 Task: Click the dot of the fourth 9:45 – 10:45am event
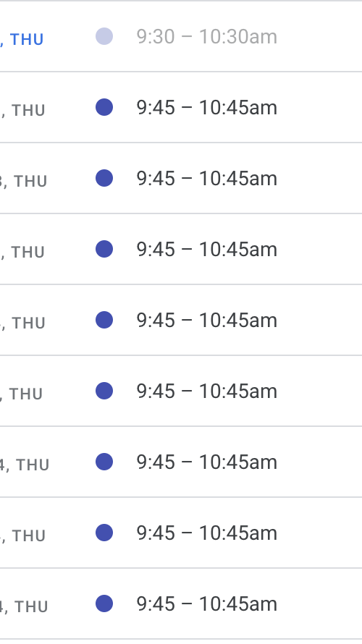[104, 320]
